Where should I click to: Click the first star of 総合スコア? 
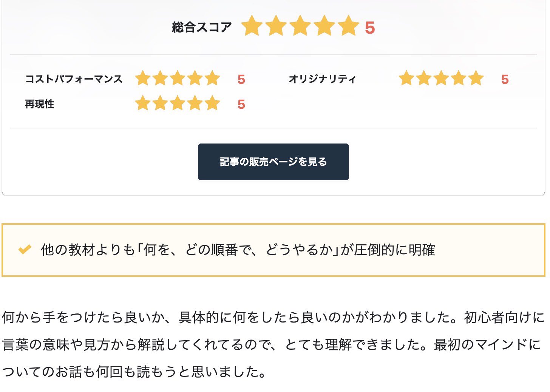(252, 26)
